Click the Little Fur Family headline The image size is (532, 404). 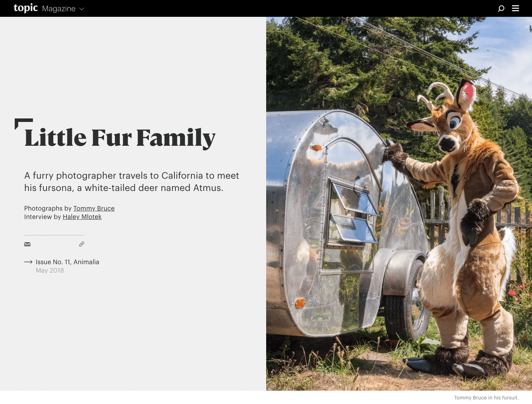tap(120, 138)
